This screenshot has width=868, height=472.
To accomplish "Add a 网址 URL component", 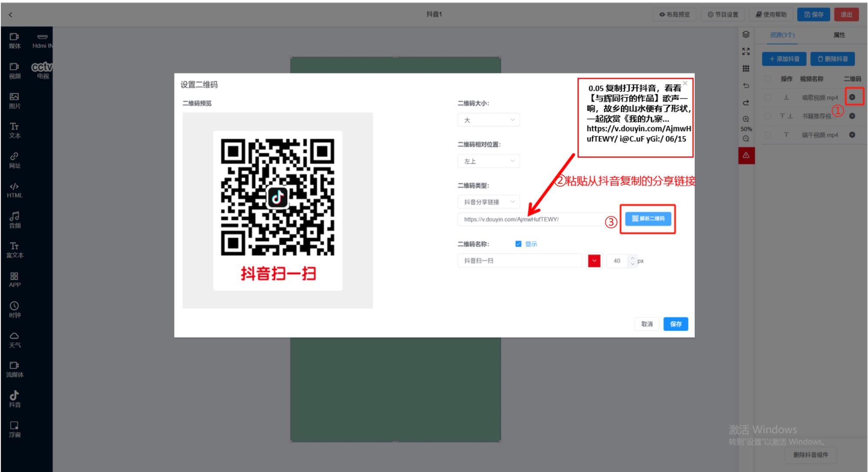I will click(x=14, y=160).
